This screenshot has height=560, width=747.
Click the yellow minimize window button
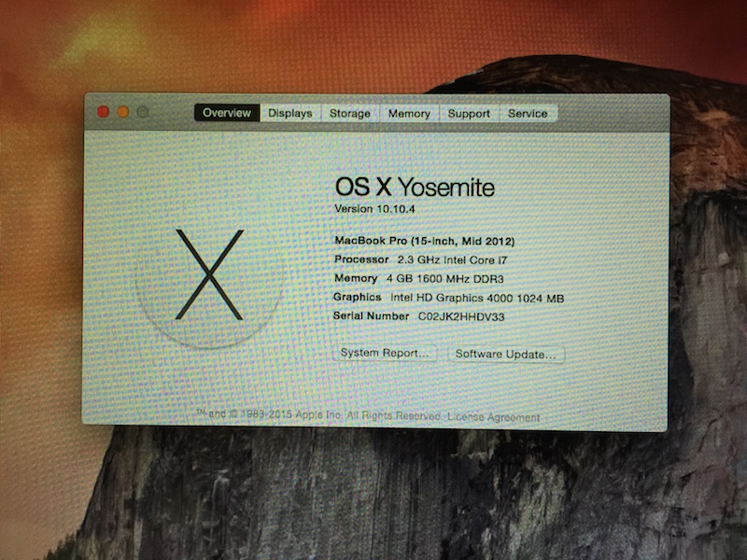pos(123,112)
